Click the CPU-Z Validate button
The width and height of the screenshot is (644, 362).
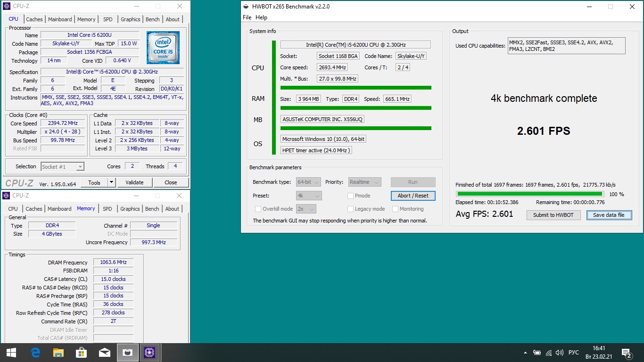pyautogui.click(x=134, y=182)
